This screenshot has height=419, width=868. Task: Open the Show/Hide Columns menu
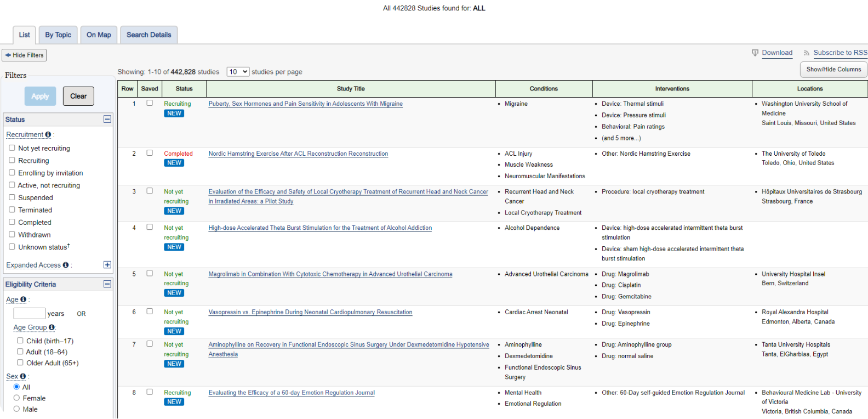pyautogui.click(x=833, y=70)
